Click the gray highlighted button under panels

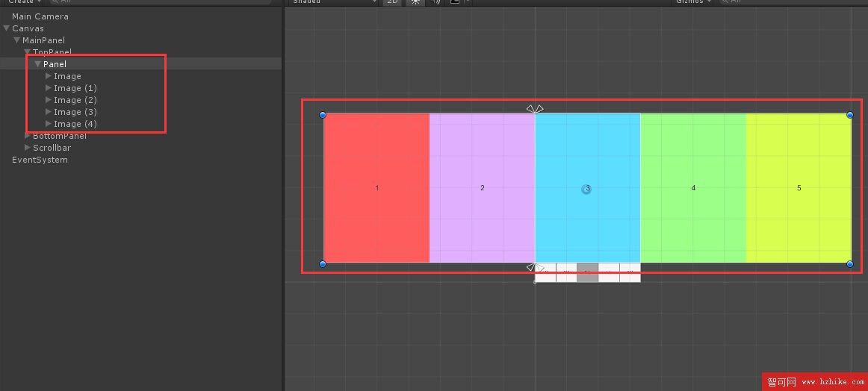click(587, 272)
